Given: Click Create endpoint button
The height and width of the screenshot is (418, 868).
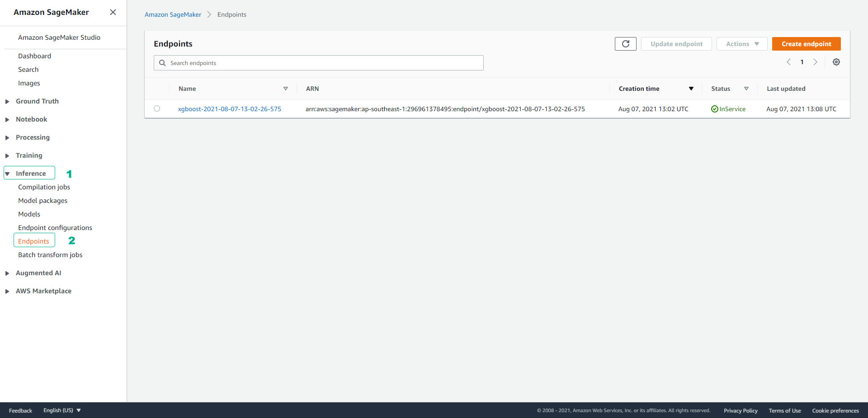Looking at the screenshot, I should point(807,44).
